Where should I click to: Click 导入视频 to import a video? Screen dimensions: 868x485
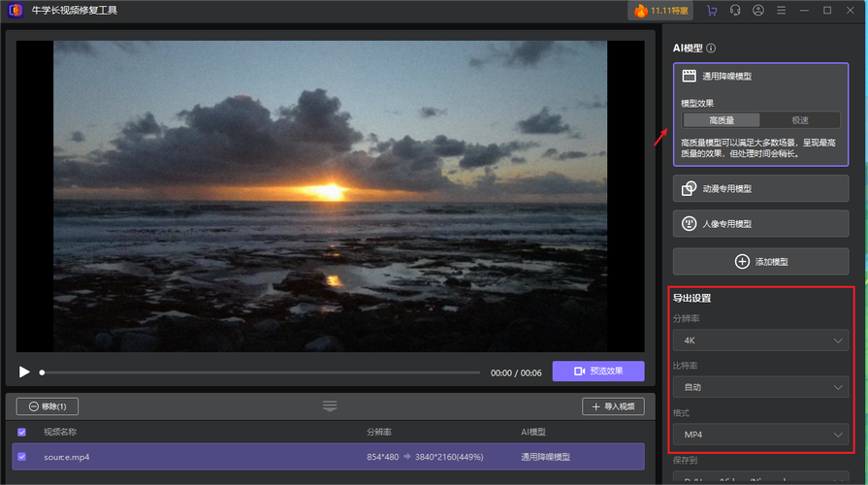click(613, 406)
